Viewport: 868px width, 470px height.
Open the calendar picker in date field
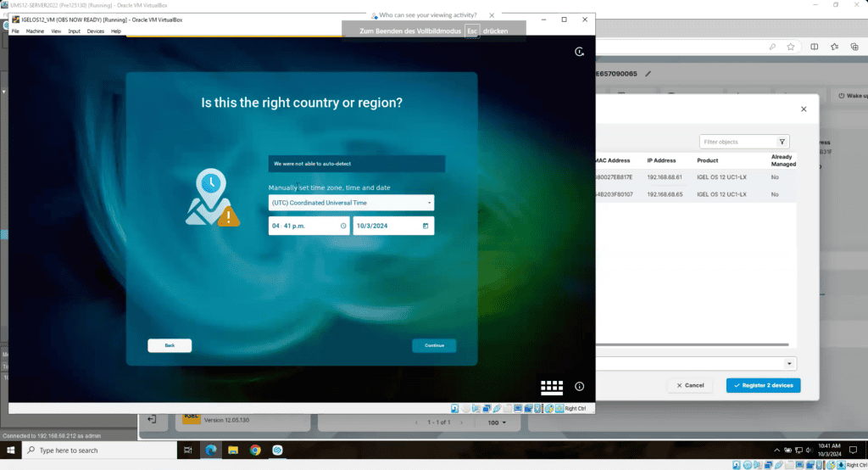point(426,226)
